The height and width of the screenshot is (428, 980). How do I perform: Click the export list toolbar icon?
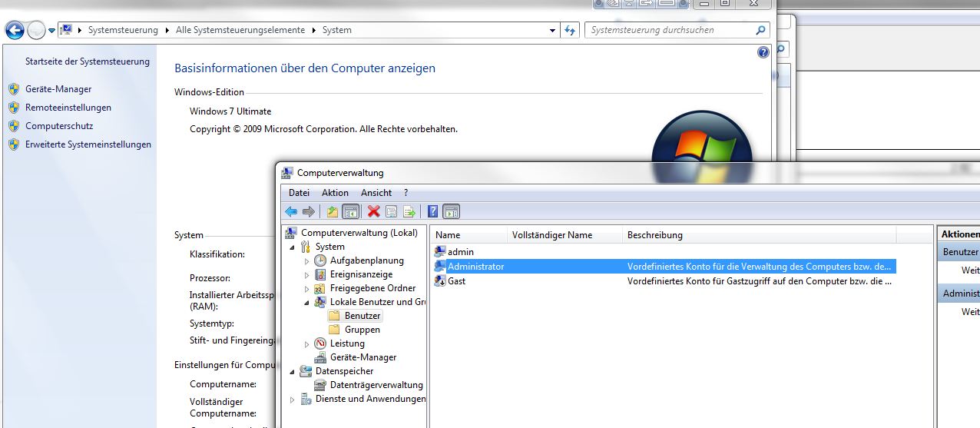[409, 211]
